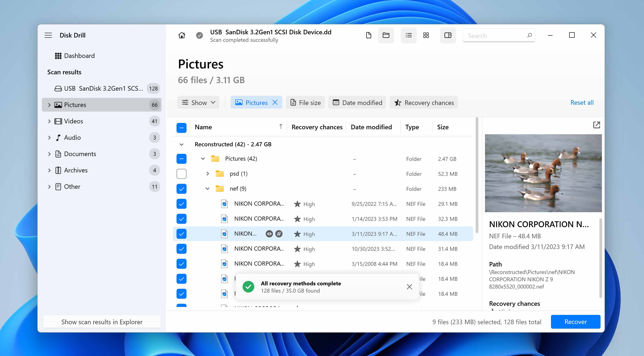The width and height of the screenshot is (644, 356).
Task: Sort by the Size column header
Action: 443,127
